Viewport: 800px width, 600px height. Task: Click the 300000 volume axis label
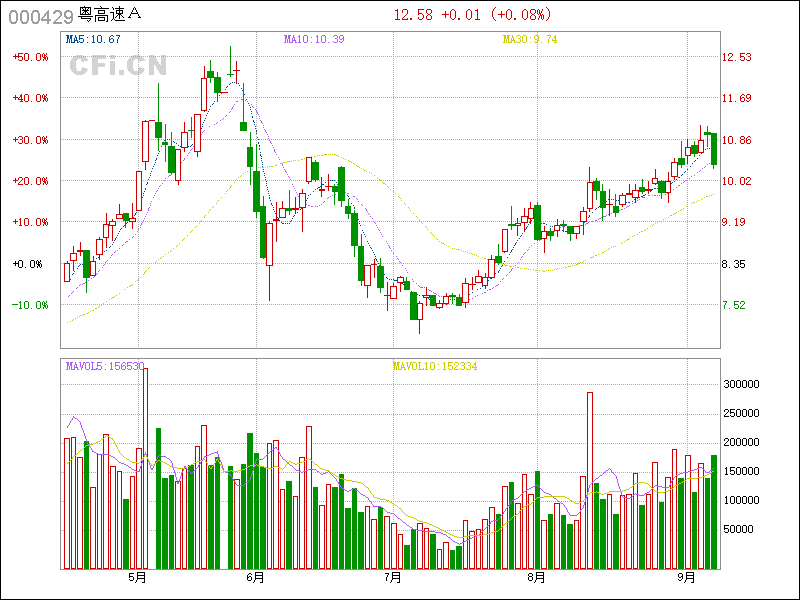tap(741, 383)
